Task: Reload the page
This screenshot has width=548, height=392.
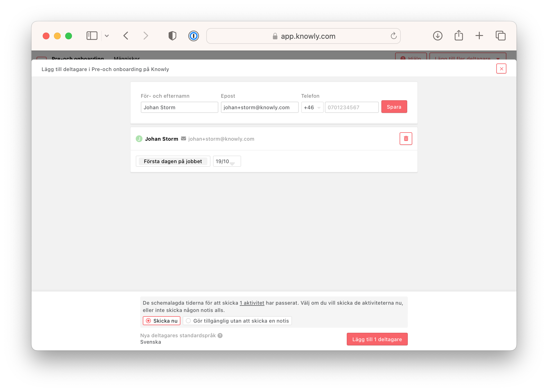Action: [x=393, y=36]
